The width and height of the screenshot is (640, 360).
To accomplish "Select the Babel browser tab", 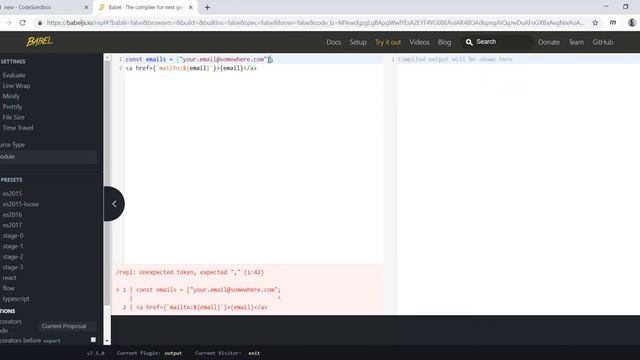I will click(x=146, y=7).
